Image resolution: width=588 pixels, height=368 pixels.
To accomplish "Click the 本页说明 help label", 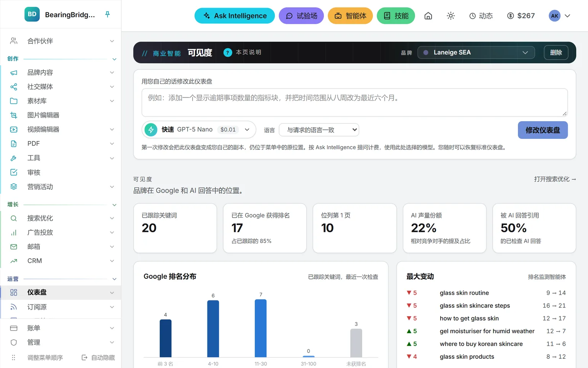I will pyautogui.click(x=248, y=52).
